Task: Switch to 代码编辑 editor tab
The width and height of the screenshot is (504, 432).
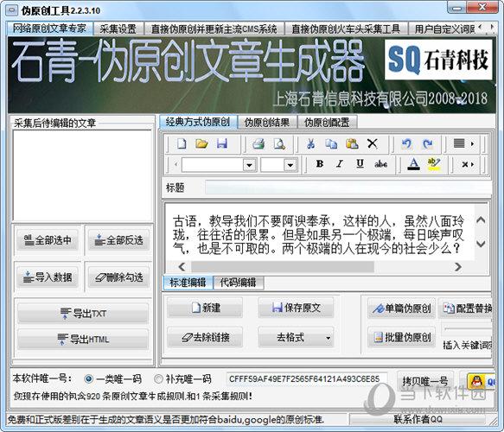Action: coord(238,283)
